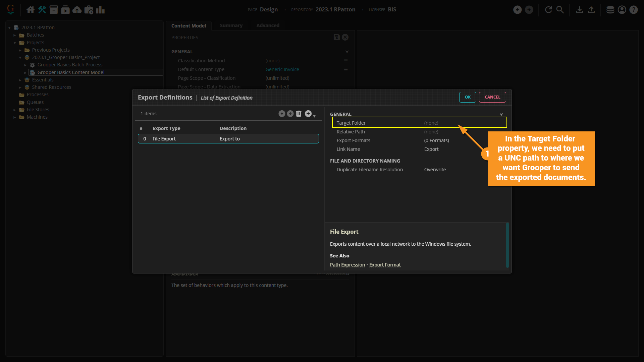This screenshot has height=362, width=644.
Task: Open the search magnifier icon
Action: pos(560,10)
